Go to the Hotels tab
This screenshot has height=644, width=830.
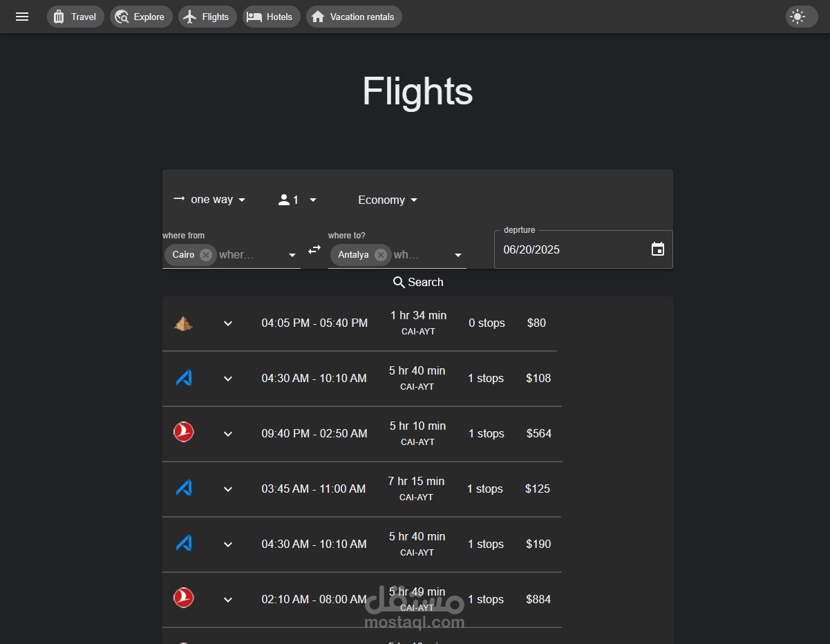[x=271, y=17]
